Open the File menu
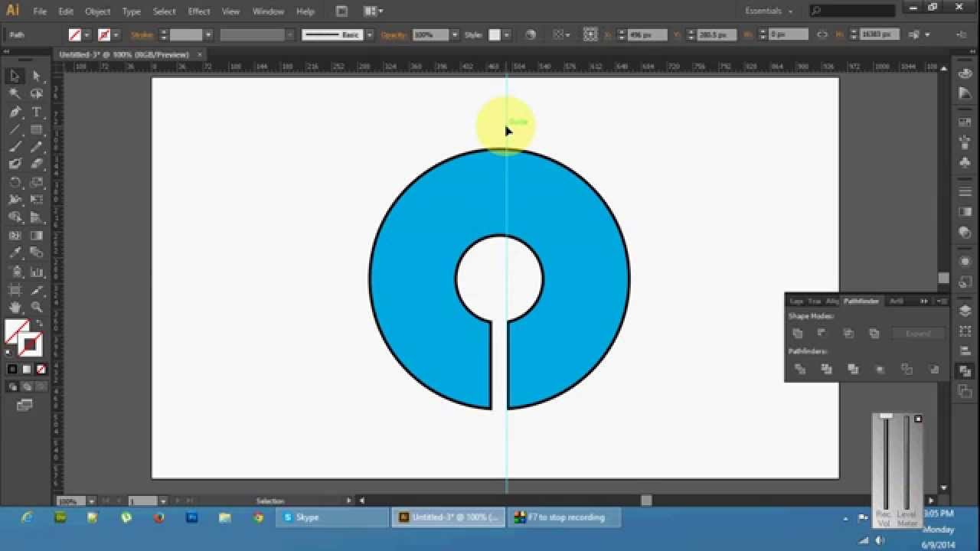The width and height of the screenshot is (980, 551). 40,11
